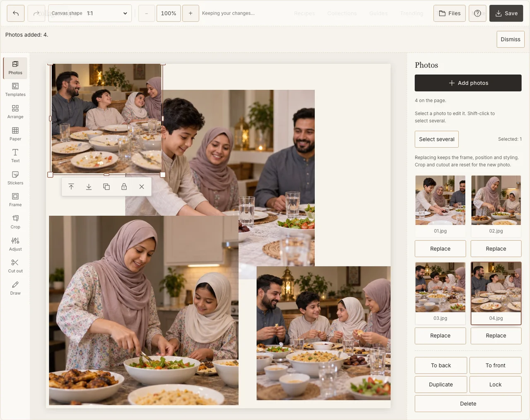The width and height of the screenshot is (530, 420).
Task: Open the Arrange sidebar tool
Action: [x=15, y=112]
